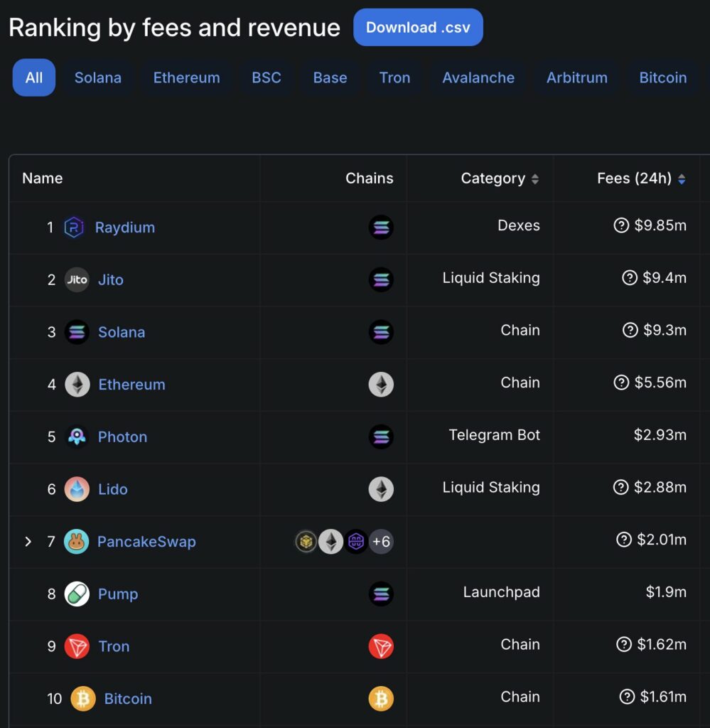Click the Tron chain icon in row 9
Image resolution: width=710 pixels, height=728 pixels.
(381, 646)
